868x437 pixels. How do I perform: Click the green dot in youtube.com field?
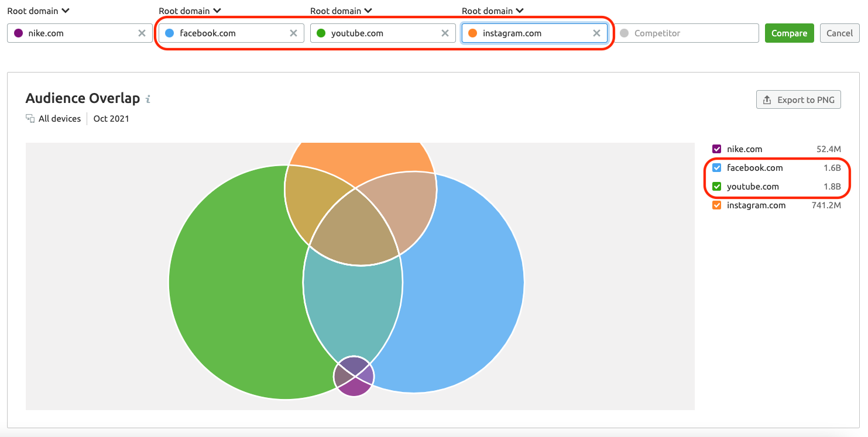click(321, 33)
